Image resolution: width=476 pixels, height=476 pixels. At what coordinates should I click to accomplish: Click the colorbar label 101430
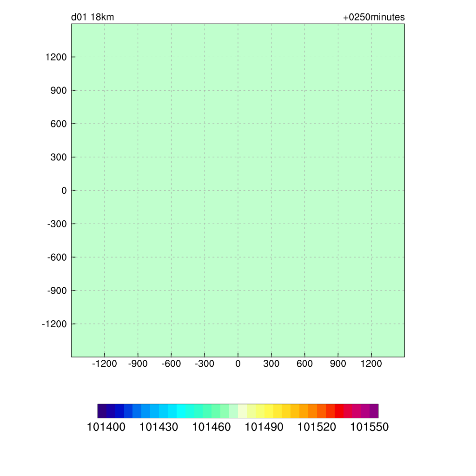[x=159, y=427]
